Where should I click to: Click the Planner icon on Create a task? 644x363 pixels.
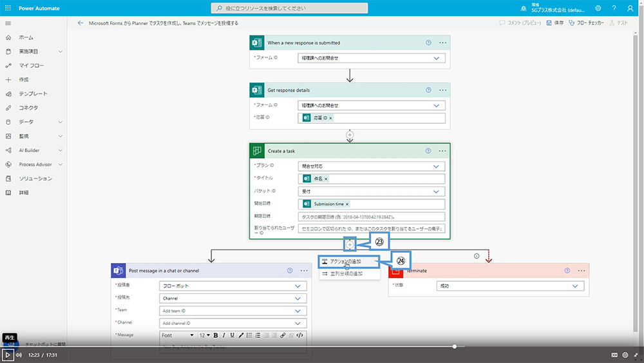coord(257,151)
